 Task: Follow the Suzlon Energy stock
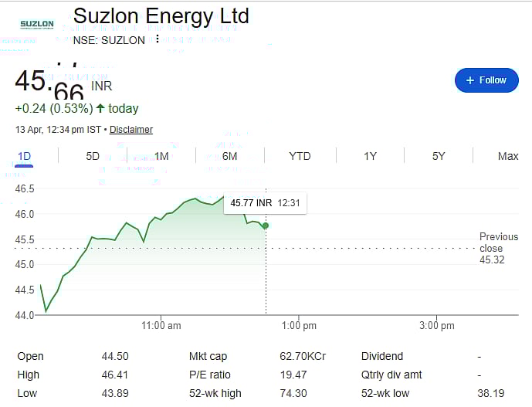(x=486, y=80)
